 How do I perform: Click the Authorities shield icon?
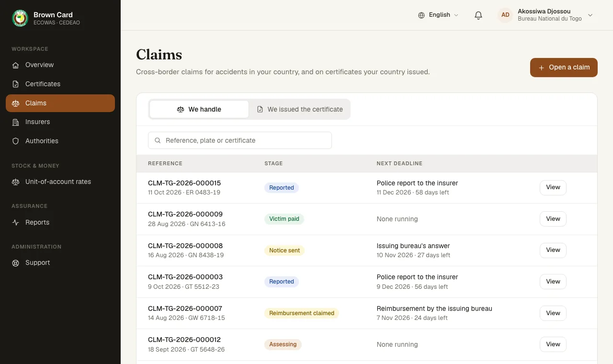[x=16, y=141]
